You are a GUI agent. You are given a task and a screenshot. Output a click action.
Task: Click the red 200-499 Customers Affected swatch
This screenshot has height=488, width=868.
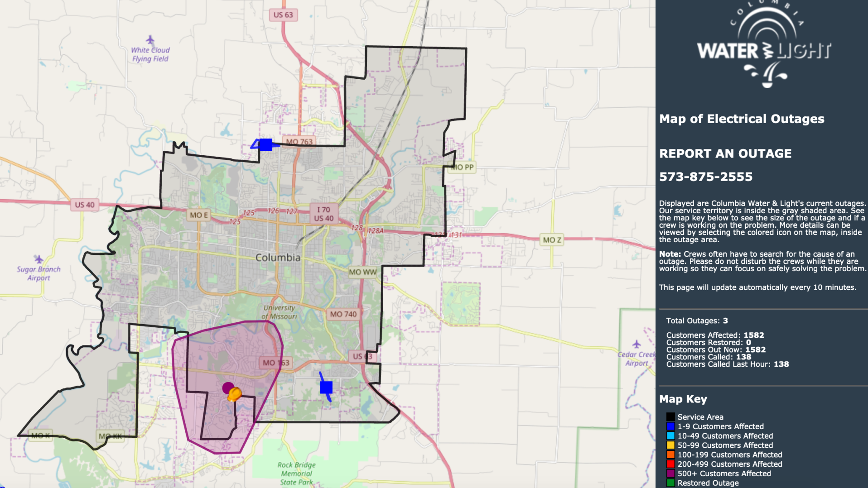(670, 464)
